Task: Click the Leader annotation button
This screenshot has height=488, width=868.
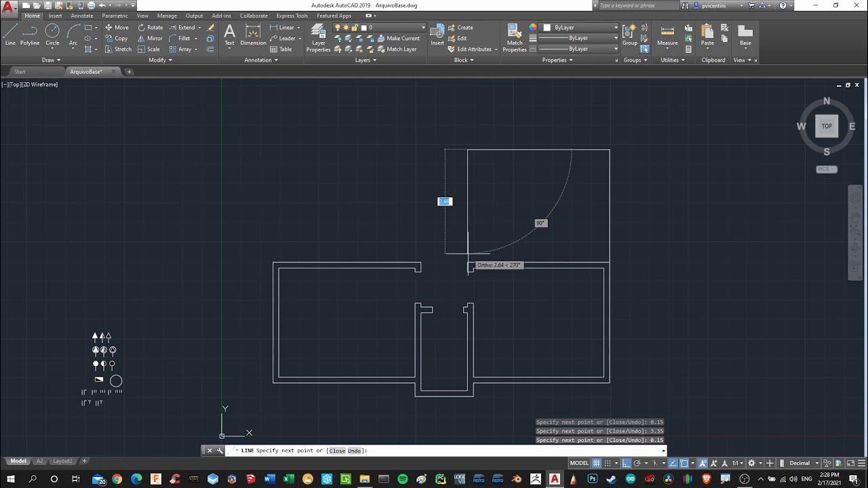Action: [283, 39]
